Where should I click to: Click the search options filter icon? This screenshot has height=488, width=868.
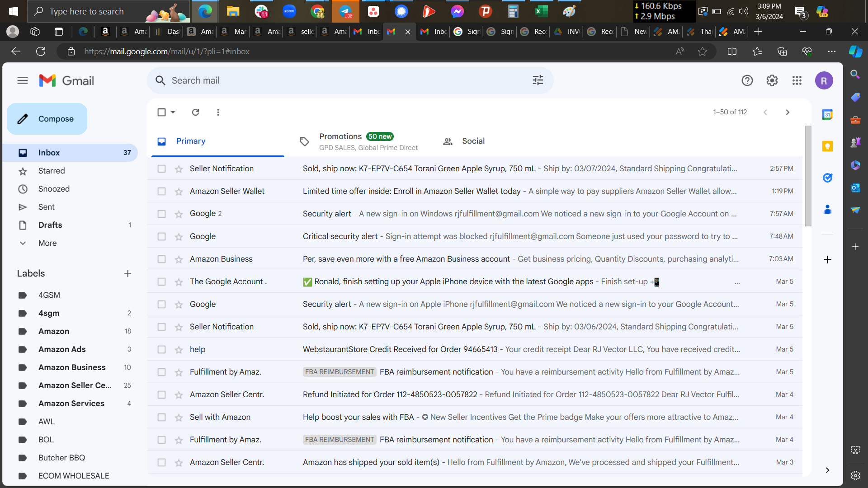coord(538,80)
